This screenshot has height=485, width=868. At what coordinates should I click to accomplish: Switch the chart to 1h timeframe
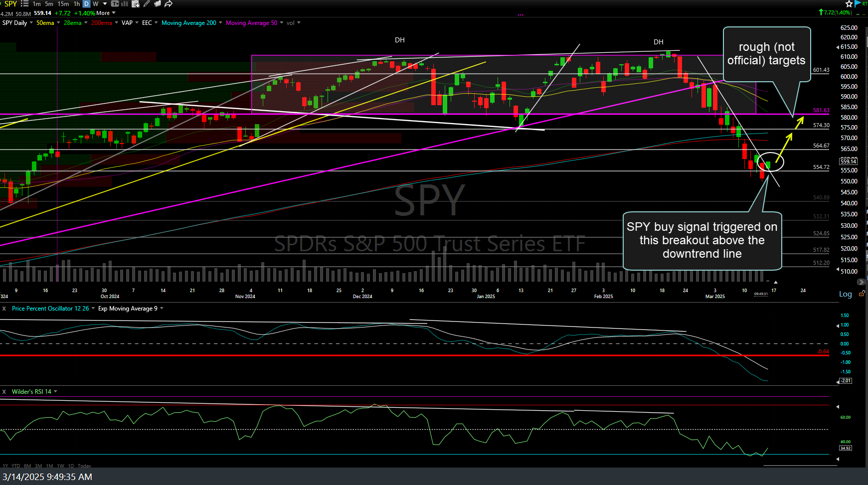pos(76,4)
